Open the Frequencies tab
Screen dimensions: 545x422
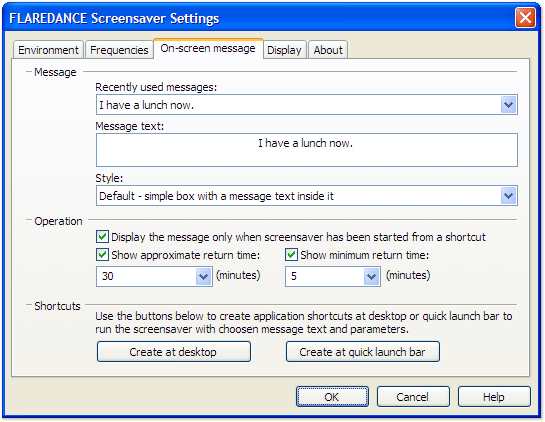coord(119,50)
